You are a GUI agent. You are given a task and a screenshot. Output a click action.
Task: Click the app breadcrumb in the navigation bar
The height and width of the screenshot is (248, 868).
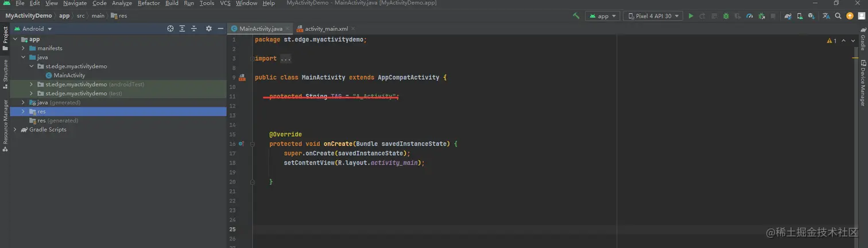(x=64, y=16)
